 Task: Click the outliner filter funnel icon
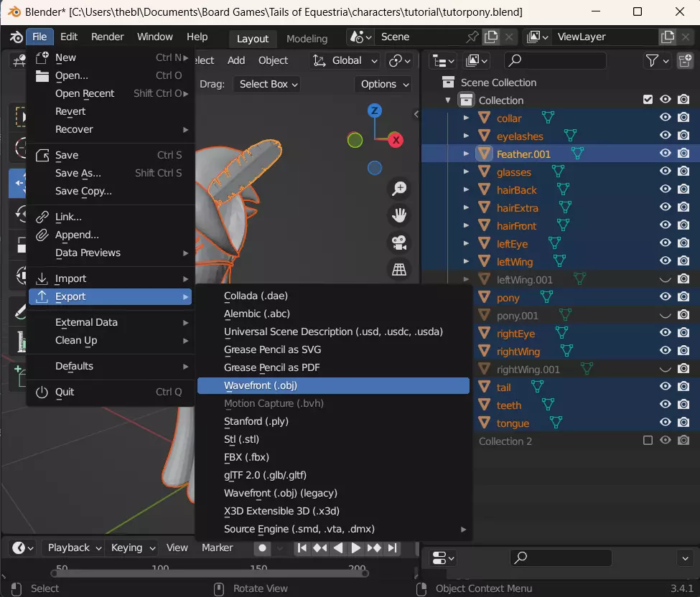pyautogui.click(x=653, y=61)
